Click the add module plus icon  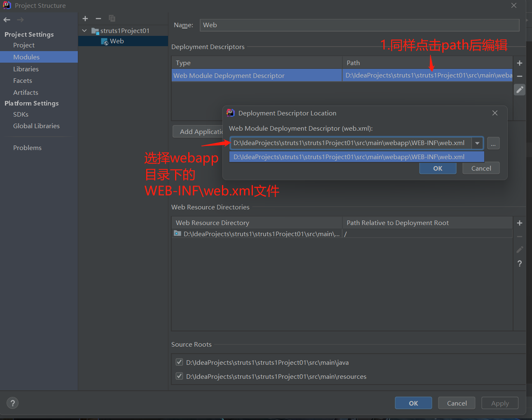pyautogui.click(x=85, y=19)
